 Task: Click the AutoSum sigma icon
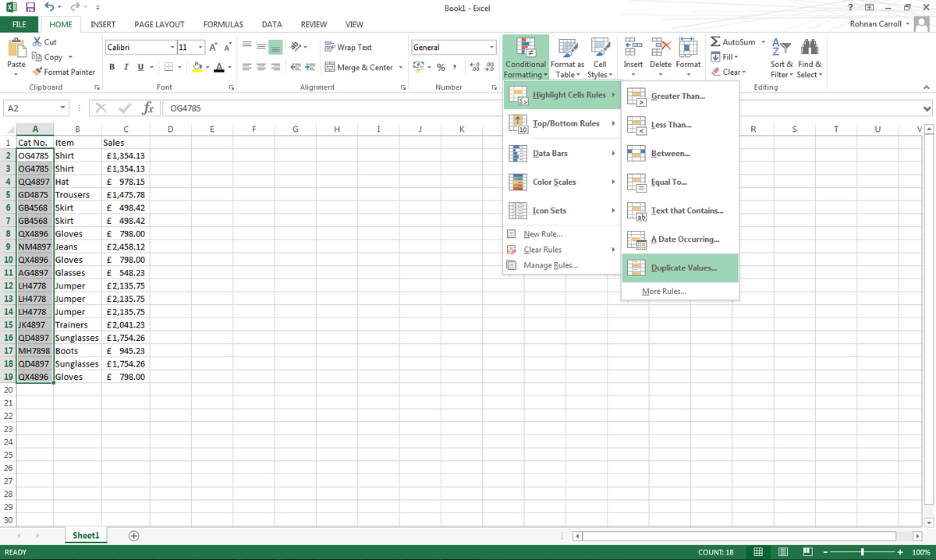(x=715, y=41)
